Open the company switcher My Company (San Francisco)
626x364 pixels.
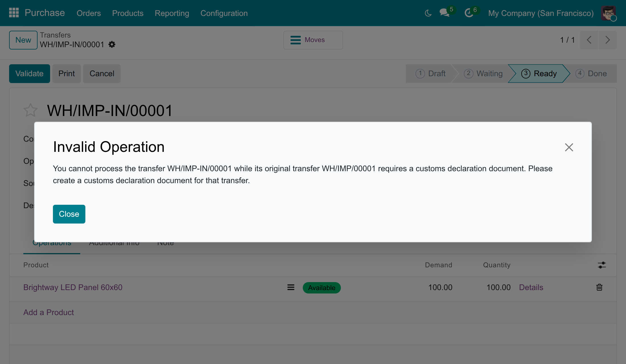pos(541,13)
